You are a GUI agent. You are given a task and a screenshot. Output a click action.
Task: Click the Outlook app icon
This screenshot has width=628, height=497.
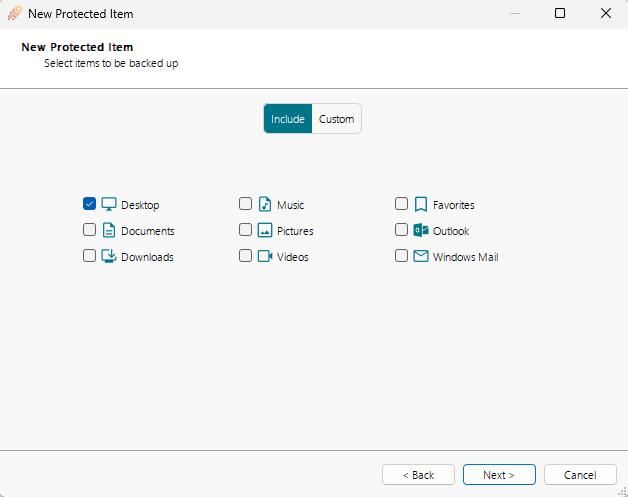pyautogui.click(x=421, y=230)
